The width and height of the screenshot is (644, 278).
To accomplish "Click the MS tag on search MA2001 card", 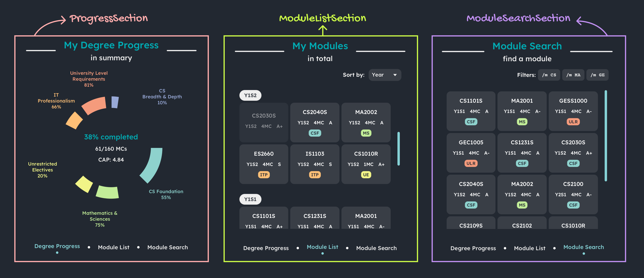I will point(522,122).
